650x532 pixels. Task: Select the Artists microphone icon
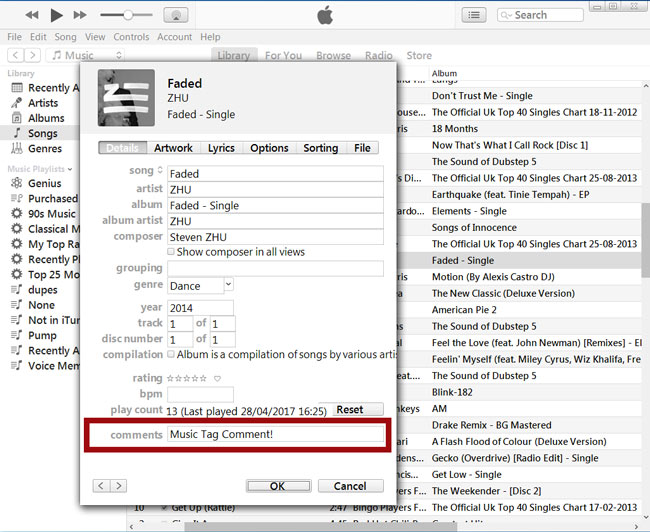(x=17, y=102)
